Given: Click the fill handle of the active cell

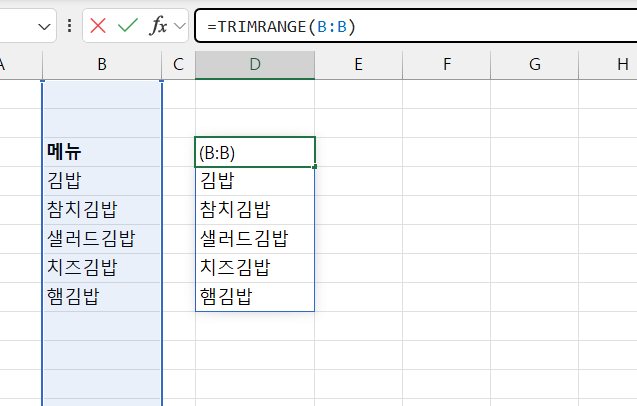Looking at the screenshot, I should (x=315, y=167).
